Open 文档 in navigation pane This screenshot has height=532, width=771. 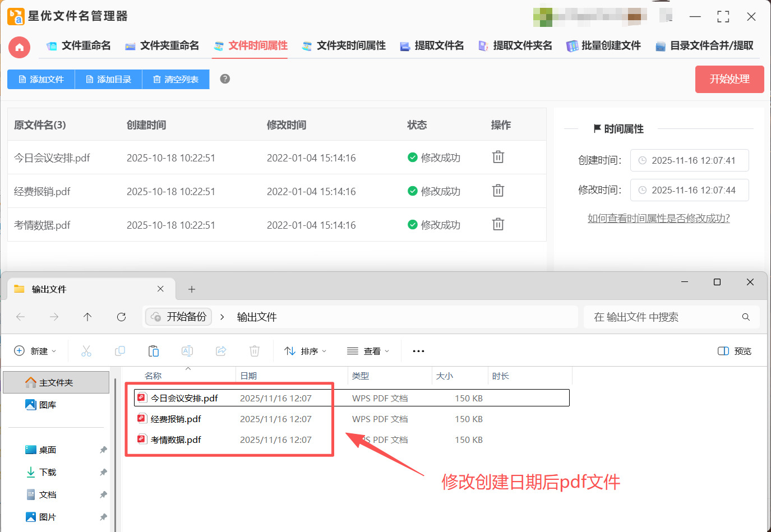coord(41,494)
